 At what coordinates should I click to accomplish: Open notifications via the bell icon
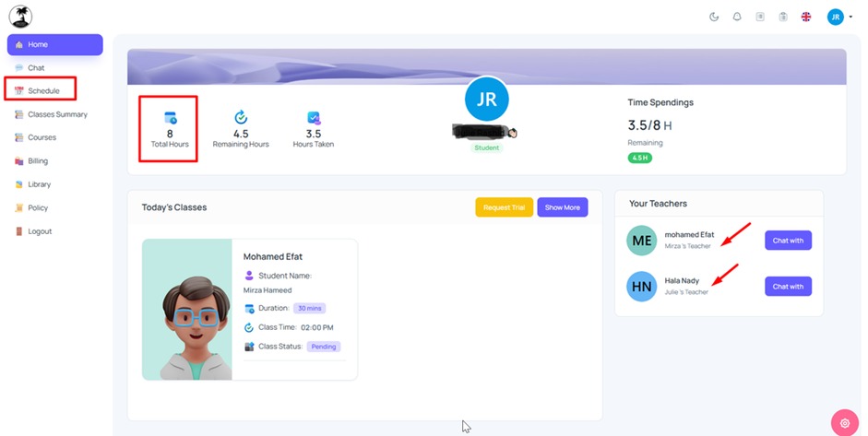coord(737,17)
